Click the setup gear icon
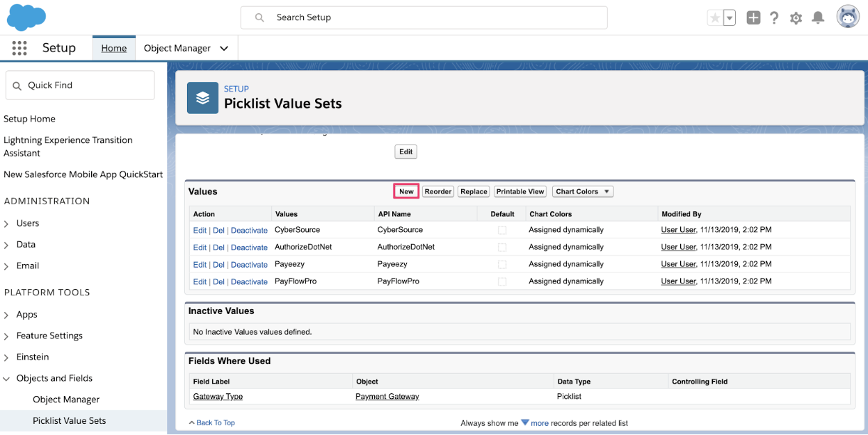This screenshot has height=435, width=868. [796, 18]
